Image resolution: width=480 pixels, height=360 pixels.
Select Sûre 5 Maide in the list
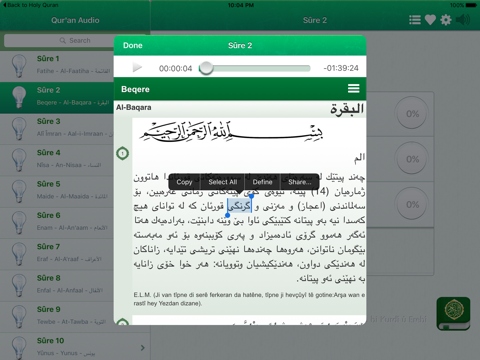57,190
